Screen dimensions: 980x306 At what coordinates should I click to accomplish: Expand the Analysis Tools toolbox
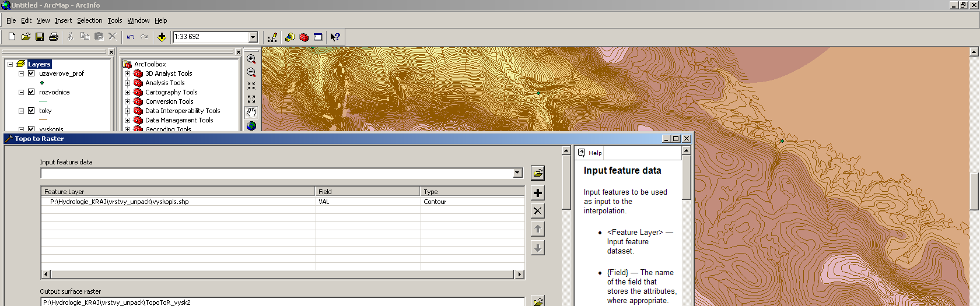tap(128, 83)
